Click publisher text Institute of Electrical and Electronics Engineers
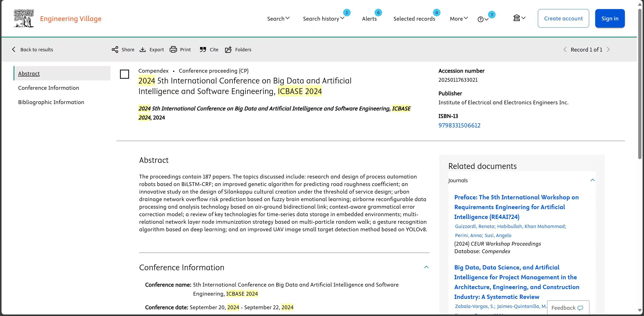Image resolution: width=644 pixels, height=316 pixels. coord(503,103)
